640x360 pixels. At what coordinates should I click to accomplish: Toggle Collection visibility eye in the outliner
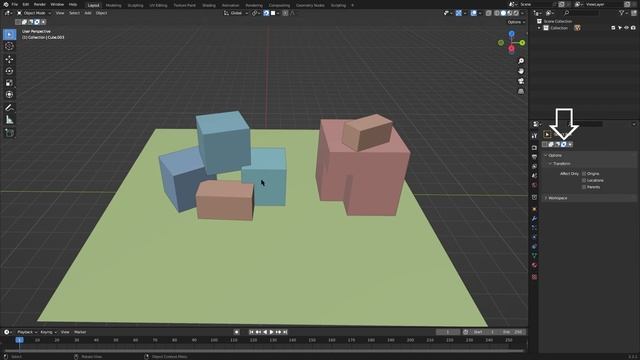627,28
